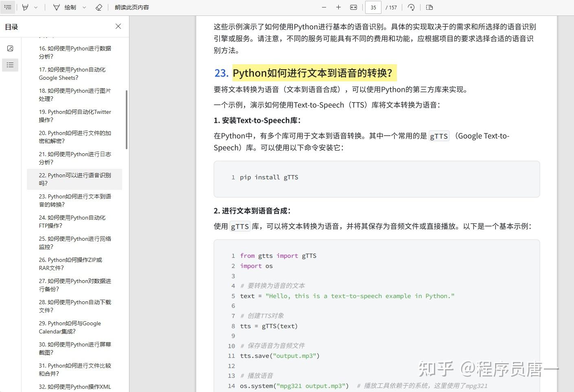The height and width of the screenshot is (392, 574).
Task: Switch to thumbnail view in sidebar
Action: (x=10, y=48)
